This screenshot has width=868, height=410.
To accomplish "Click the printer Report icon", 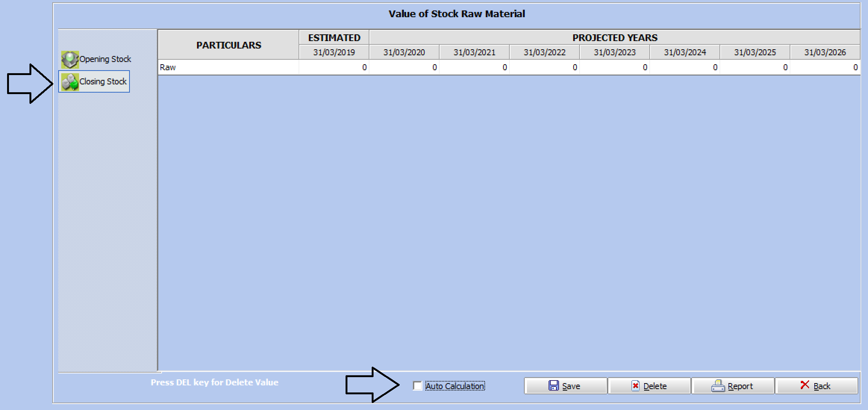I will coord(718,385).
